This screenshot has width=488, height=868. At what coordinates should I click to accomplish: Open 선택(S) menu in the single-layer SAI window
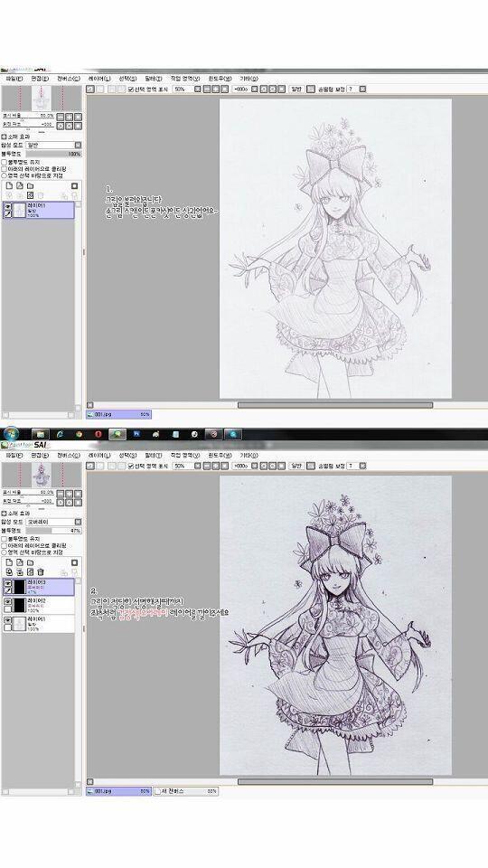click(x=127, y=79)
